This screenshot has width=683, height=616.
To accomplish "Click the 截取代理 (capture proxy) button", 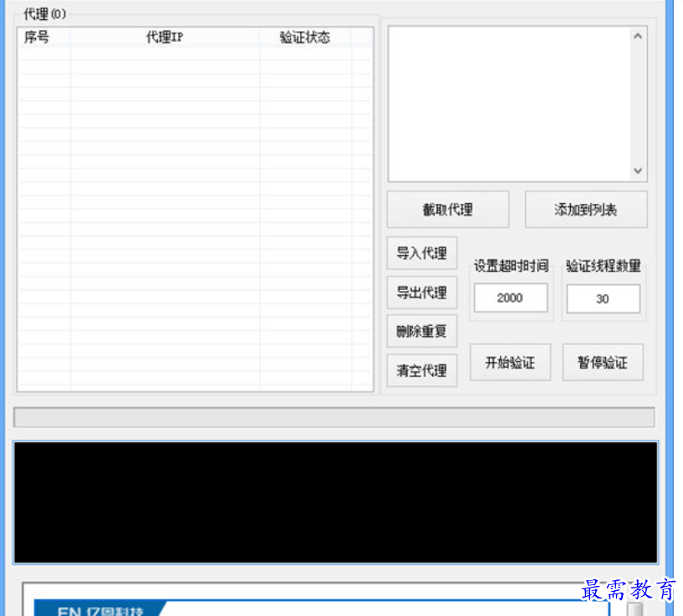I will click(x=448, y=209).
